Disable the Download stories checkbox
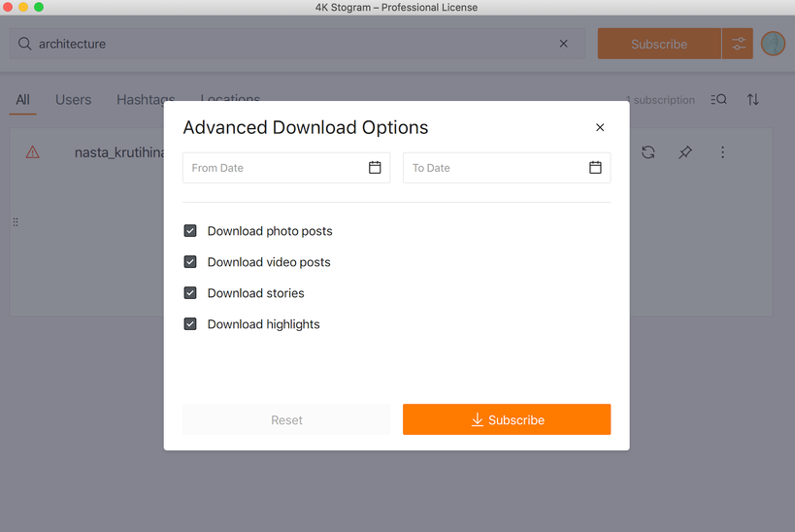 coord(190,293)
